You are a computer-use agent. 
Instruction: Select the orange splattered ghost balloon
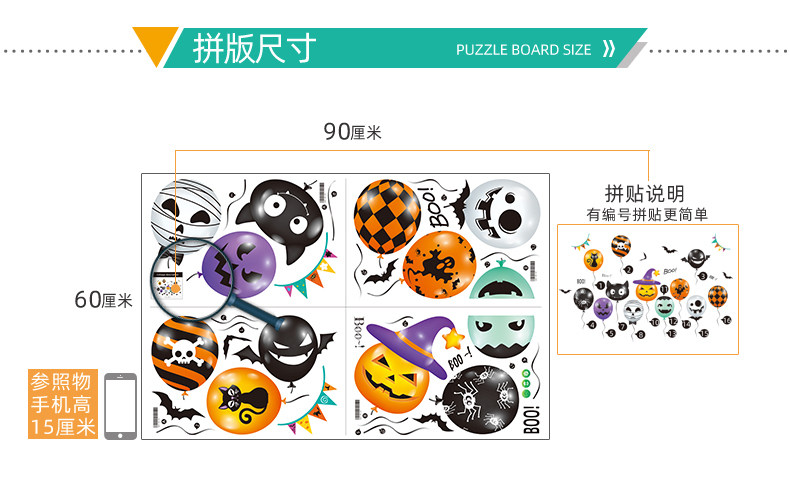click(x=439, y=265)
